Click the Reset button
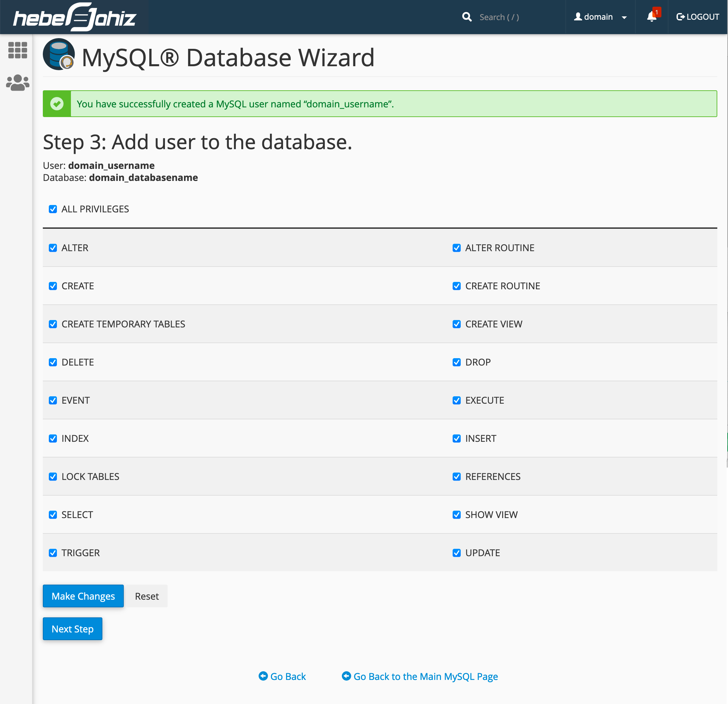This screenshot has height=704, width=728. pos(147,596)
